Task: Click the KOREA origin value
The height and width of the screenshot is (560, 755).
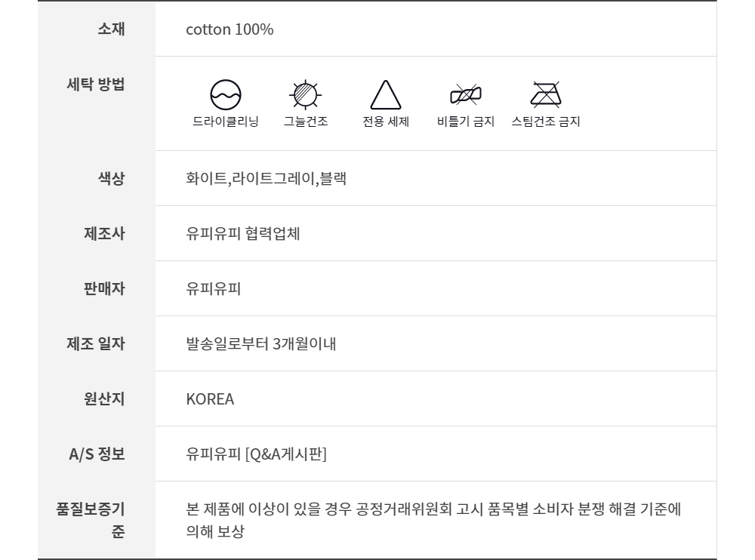Action: click(x=210, y=399)
